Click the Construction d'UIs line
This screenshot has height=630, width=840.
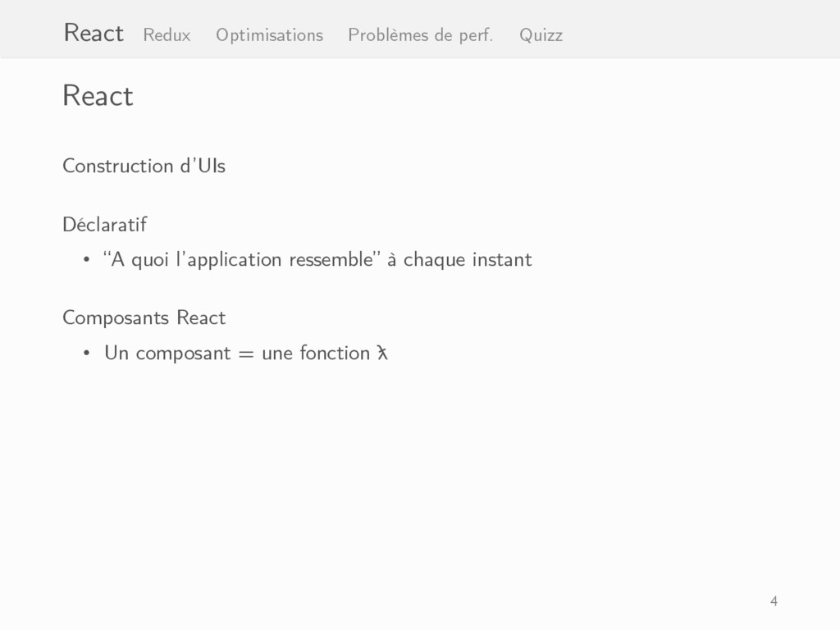pyautogui.click(x=144, y=166)
